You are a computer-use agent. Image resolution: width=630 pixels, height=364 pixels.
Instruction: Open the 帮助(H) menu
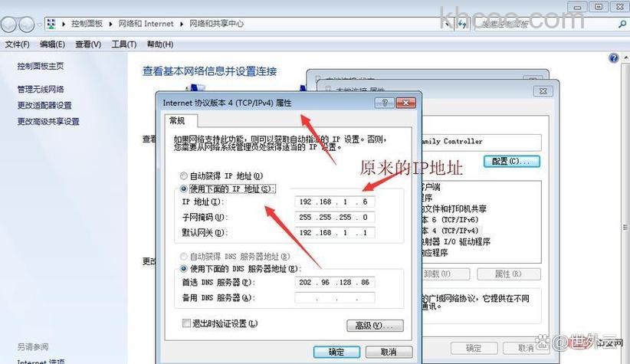(160, 44)
